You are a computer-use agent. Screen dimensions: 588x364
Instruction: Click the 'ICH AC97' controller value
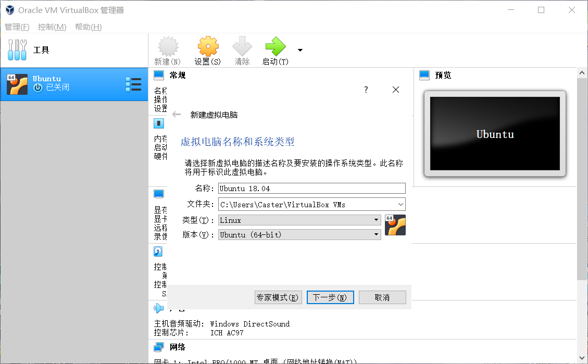point(227,333)
